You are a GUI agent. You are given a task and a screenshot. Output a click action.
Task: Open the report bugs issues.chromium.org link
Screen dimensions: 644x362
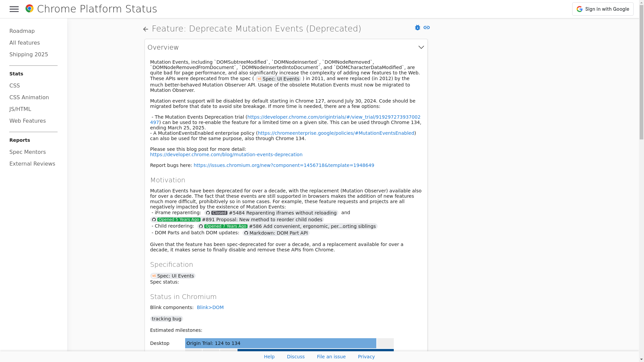coord(284,165)
